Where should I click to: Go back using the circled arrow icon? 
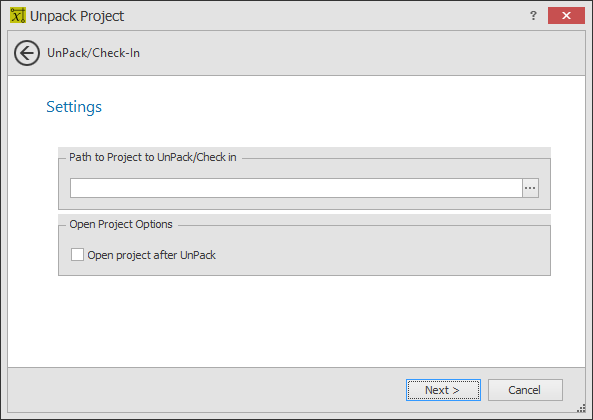(x=27, y=53)
